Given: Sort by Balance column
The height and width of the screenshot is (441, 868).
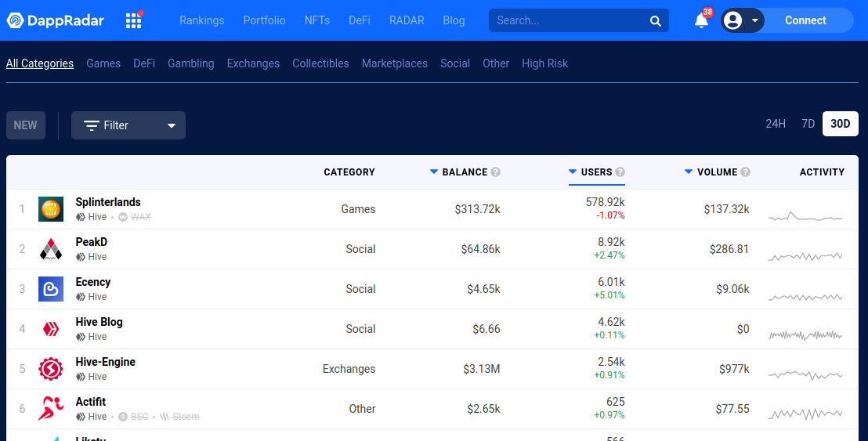Looking at the screenshot, I should pos(465,172).
